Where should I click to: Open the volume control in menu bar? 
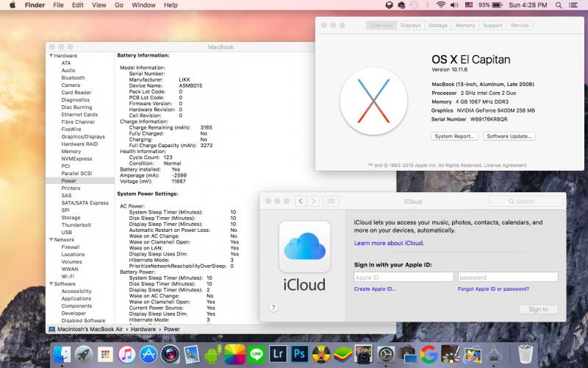[x=454, y=5]
